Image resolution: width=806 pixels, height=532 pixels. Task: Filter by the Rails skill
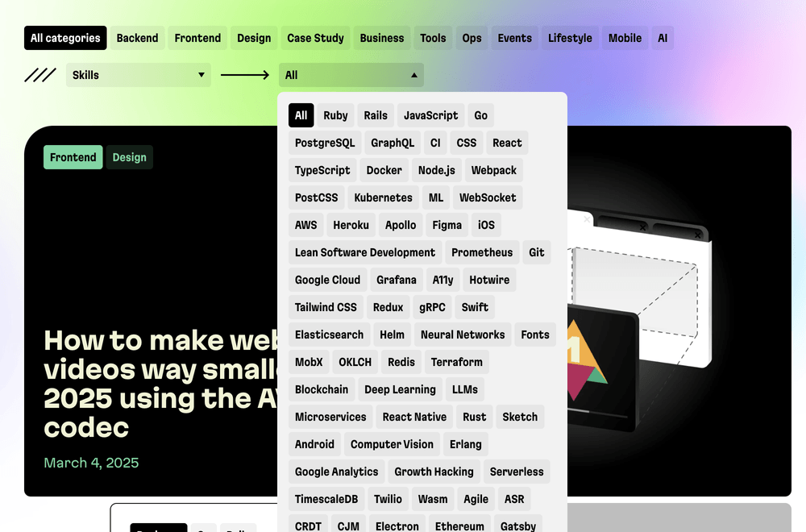coord(376,115)
